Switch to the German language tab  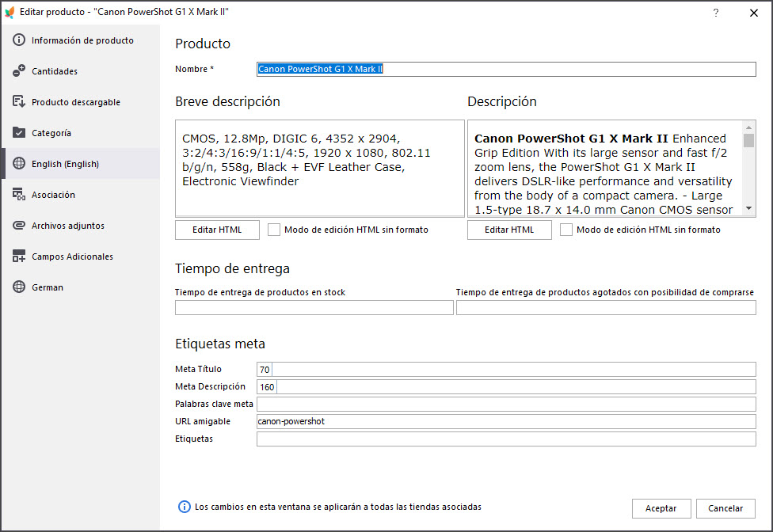coord(81,287)
